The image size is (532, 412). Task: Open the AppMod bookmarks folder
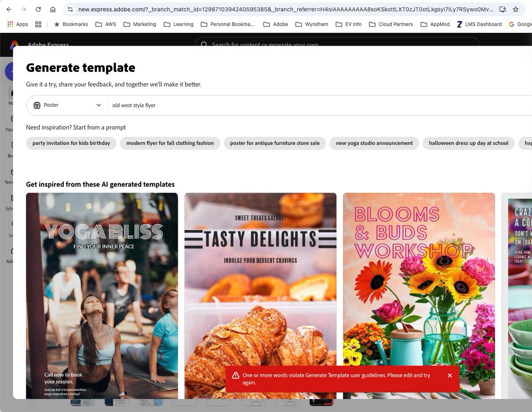(x=435, y=24)
